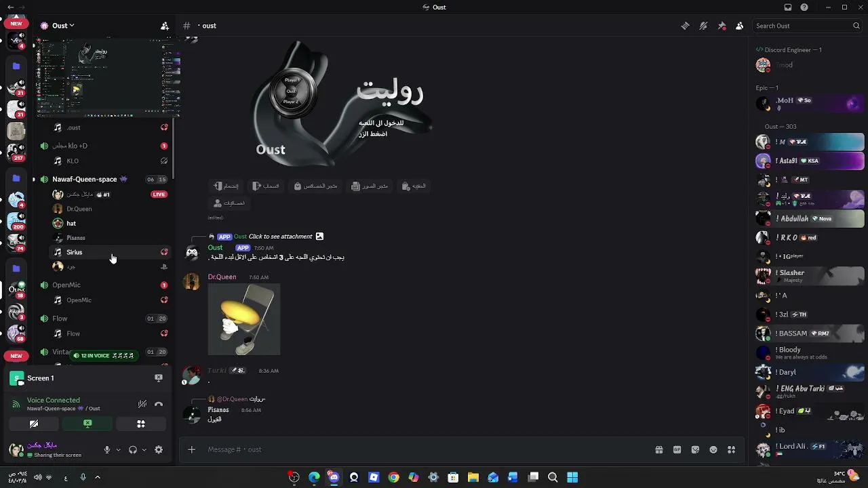This screenshot has height=488, width=868.
Task: Select member ! Eyad in member list
Action: click(810, 411)
